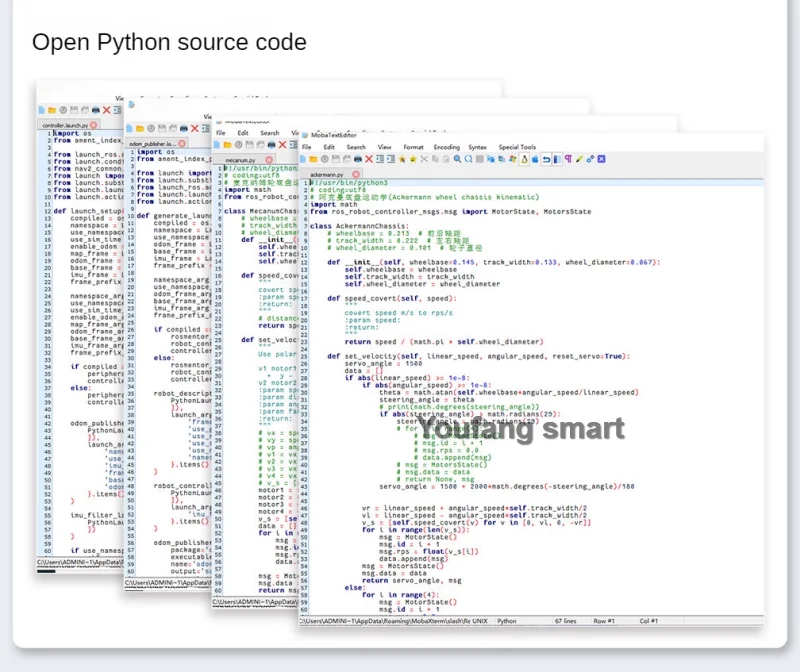Screen dimensions: 800x672
Task: Red X icon in odom_publisher window toolbar
Action: pos(195,129)
